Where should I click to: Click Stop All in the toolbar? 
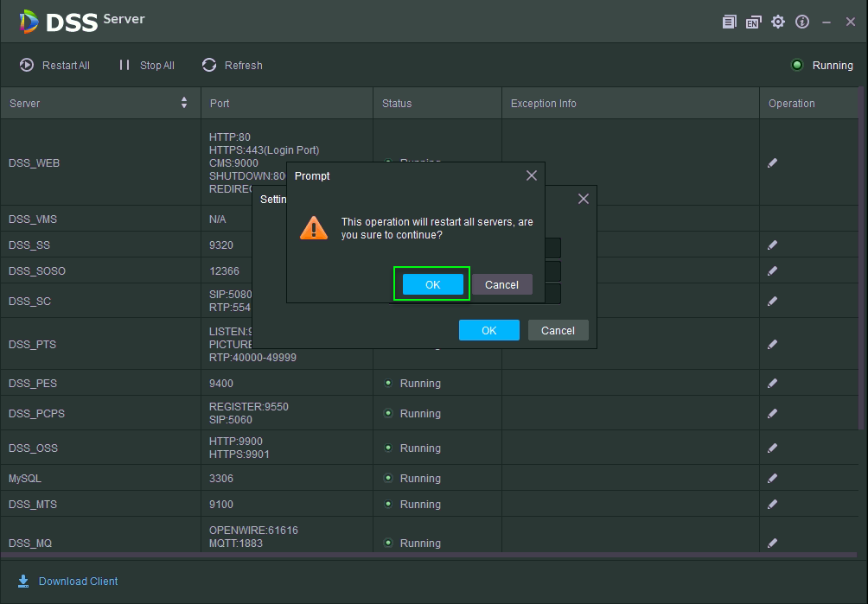[146, 65]
